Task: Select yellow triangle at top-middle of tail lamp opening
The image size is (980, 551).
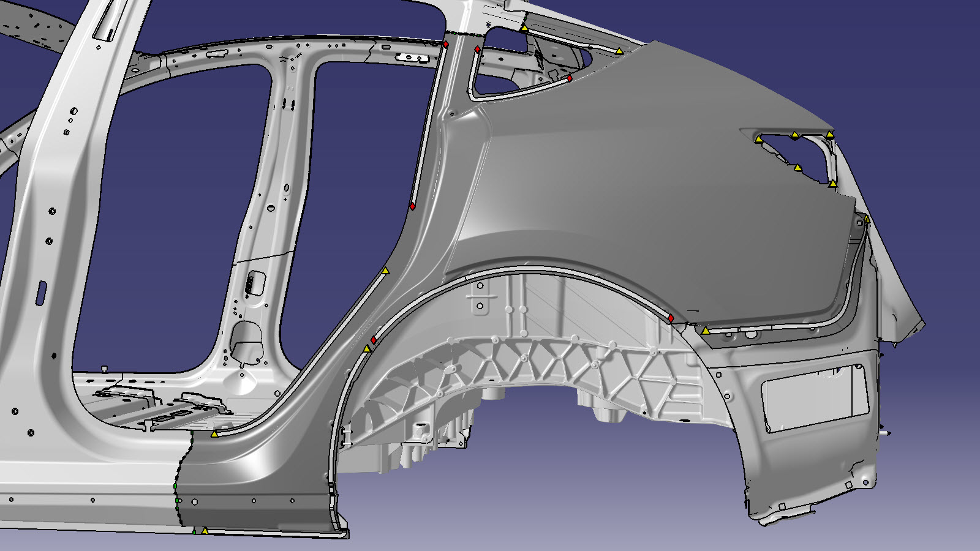Action: (794, 135)
